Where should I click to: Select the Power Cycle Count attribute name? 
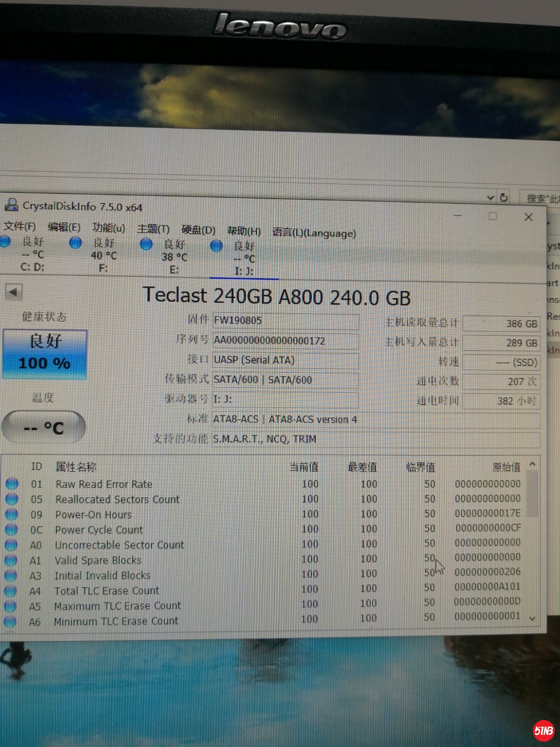[99, 530]
